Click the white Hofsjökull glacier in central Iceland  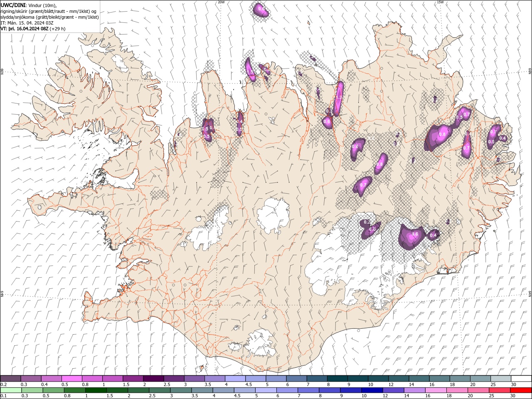[273, 215]
